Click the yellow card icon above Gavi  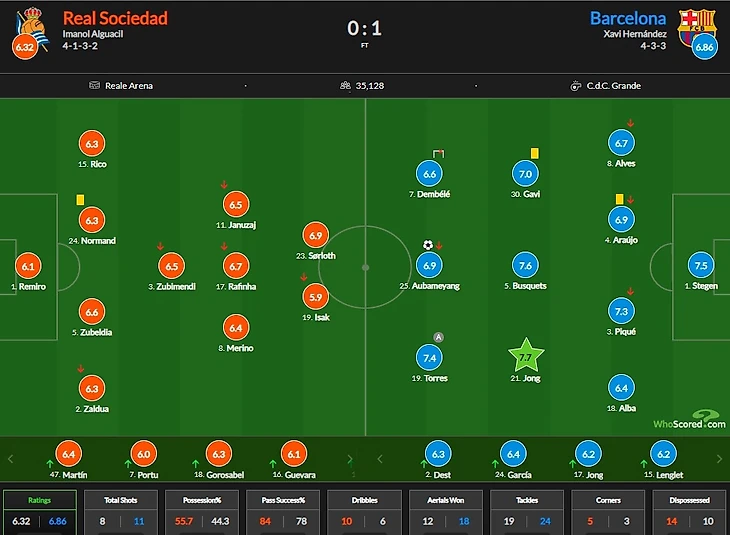pos(534,153)
